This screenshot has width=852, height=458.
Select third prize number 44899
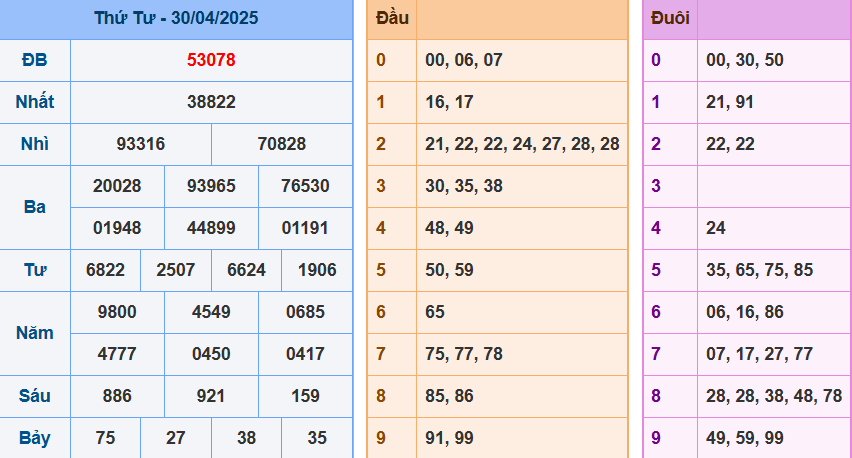pos(211,228)
